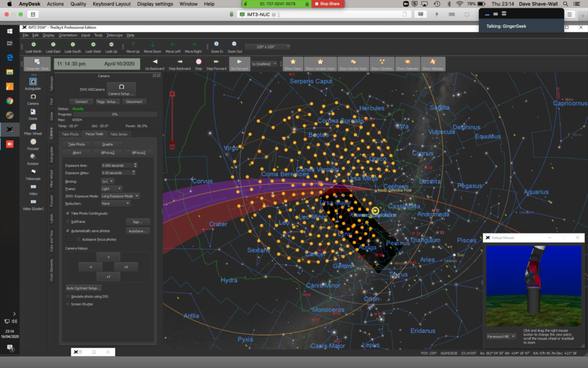Open the Frame Light dropdown
The width and height of the screenshot is (588, 368).
point(111,189)
